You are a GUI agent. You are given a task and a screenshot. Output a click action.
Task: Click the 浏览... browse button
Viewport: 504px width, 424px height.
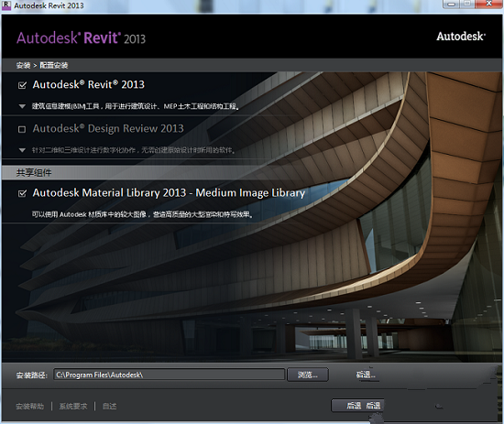(x=308, y=375)
